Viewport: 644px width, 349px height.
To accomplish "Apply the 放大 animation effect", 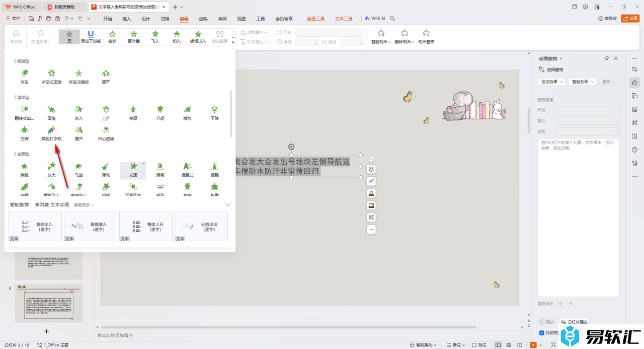I will click(x=51, y=170).
